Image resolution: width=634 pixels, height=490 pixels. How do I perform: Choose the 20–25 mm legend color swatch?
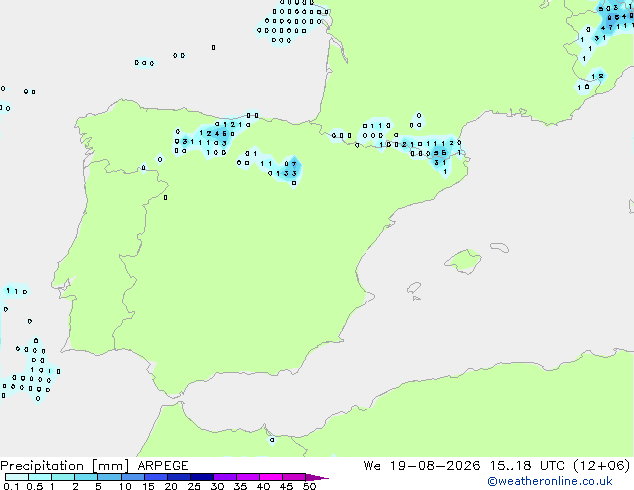pyautogui.click(x=178, y=477)
